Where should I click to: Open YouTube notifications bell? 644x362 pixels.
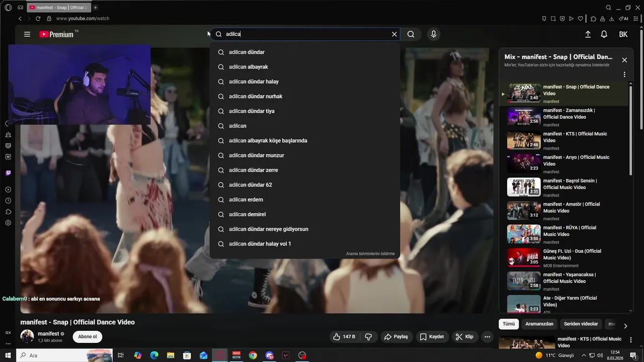pyautogui.click(x=604, y=34)
